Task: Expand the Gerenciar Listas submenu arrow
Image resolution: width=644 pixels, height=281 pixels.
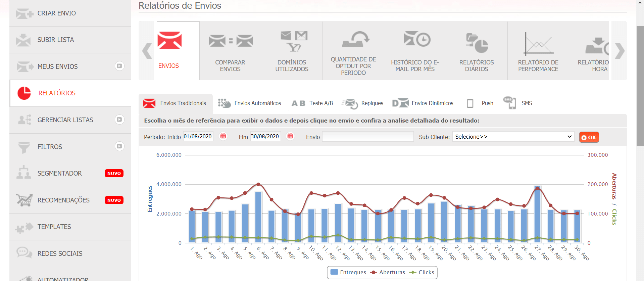Action: (119, 120)
